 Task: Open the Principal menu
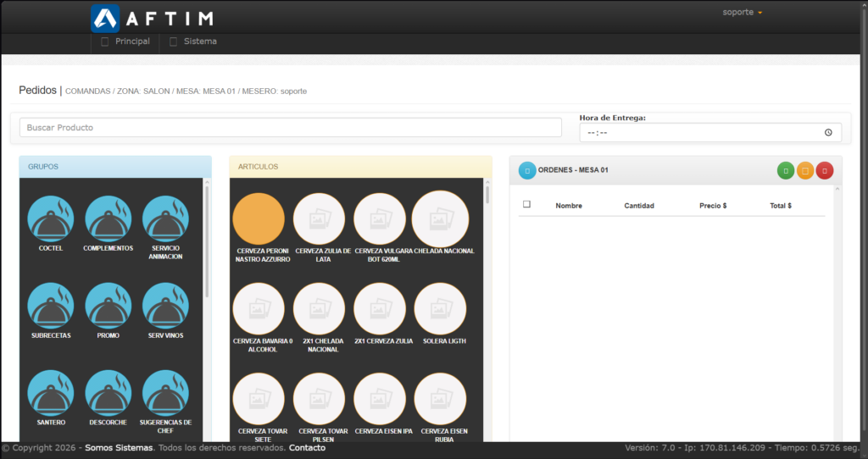tap(125, 41)
